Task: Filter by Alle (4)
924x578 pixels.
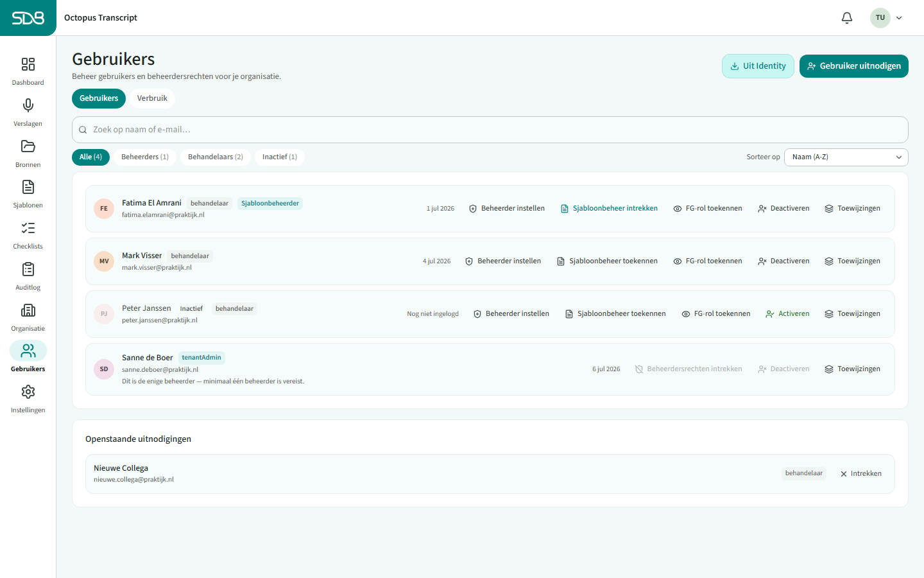Action: pyautogui.click(x=90, y=157)
